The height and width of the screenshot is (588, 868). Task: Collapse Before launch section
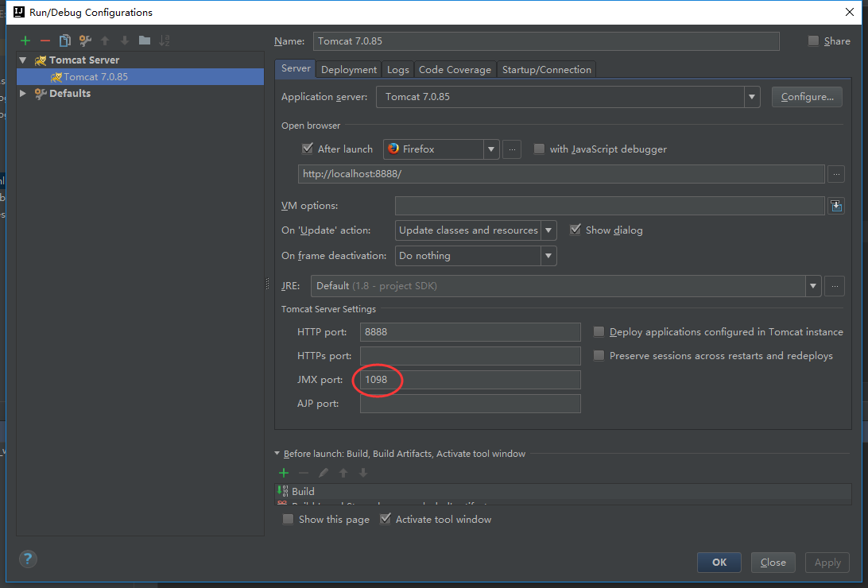click(277, 453)
